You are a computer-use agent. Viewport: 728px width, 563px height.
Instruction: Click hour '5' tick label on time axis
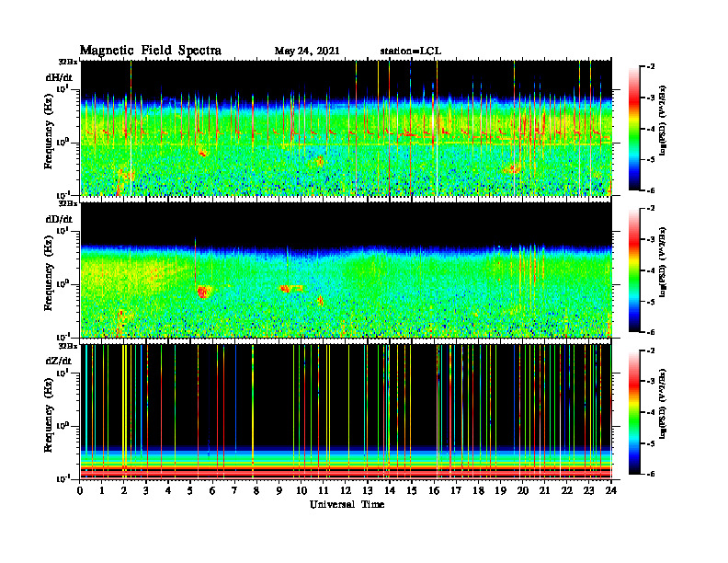pyautogui.click(x=190, y=490)
